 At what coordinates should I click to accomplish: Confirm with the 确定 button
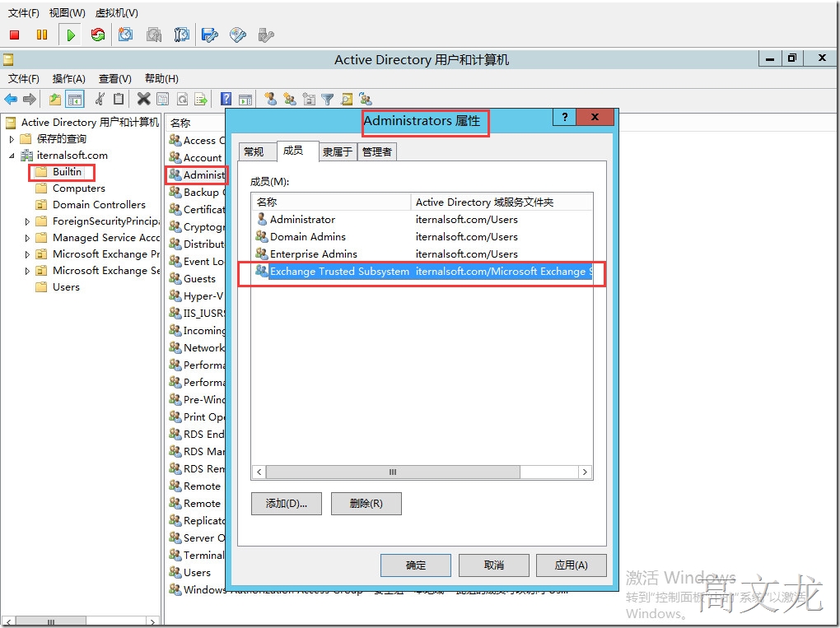point(415,565)
